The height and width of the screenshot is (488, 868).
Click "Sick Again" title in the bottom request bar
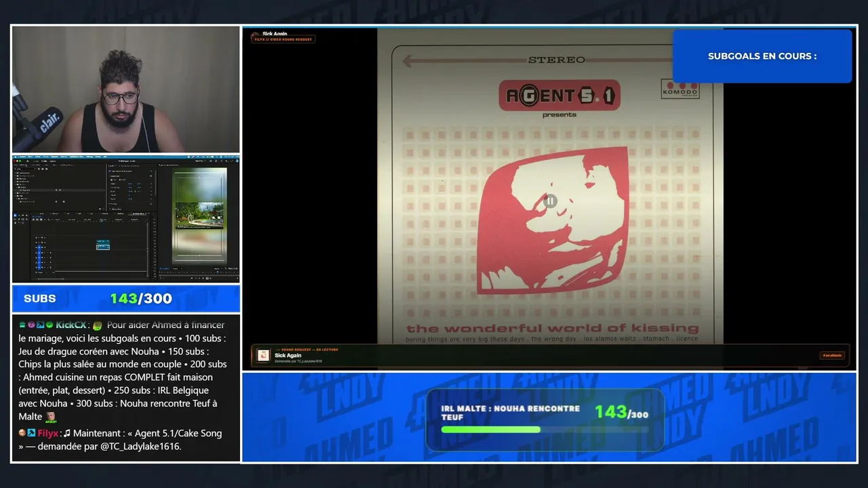(x=288, y=355)
